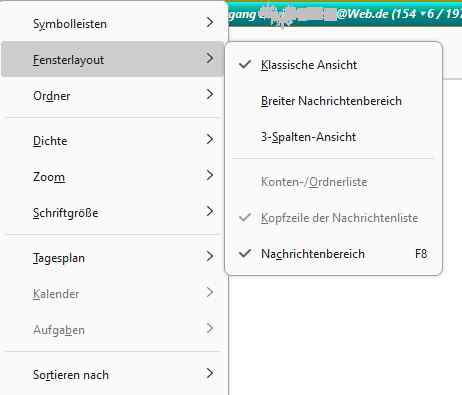Image resolution: width=462 pixels, height=395 pixels.
Task: Open the Sortieren nach submenu
Action: pyautogui.click(x=113, y=374)
